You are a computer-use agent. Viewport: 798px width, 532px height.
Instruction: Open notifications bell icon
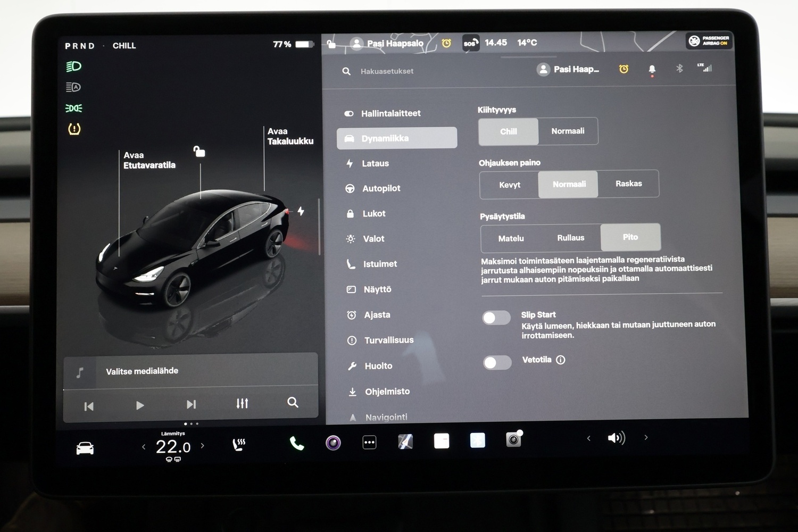(x=652, y=69)
